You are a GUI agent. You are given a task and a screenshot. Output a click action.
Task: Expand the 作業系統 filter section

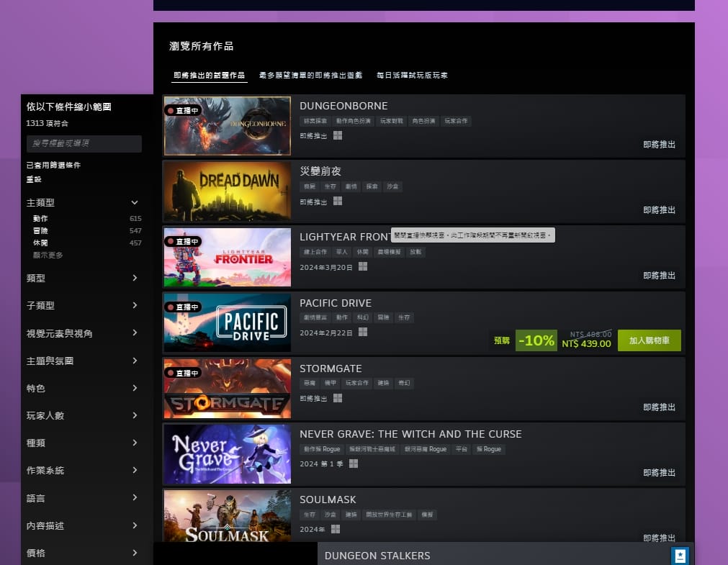tap(135, 470)
